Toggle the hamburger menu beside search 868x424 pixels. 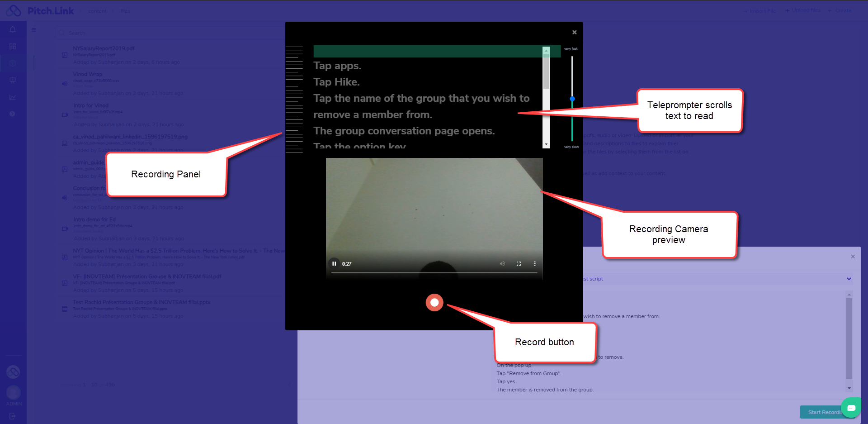pos(34,30)
